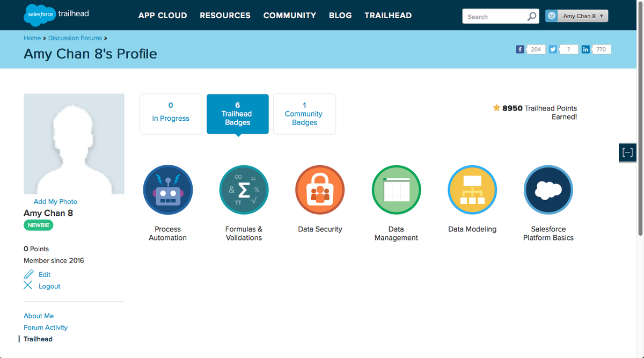Click the NEWBIE rank badge
This screenshot has width=644, height=358.
tap(39, 225)
